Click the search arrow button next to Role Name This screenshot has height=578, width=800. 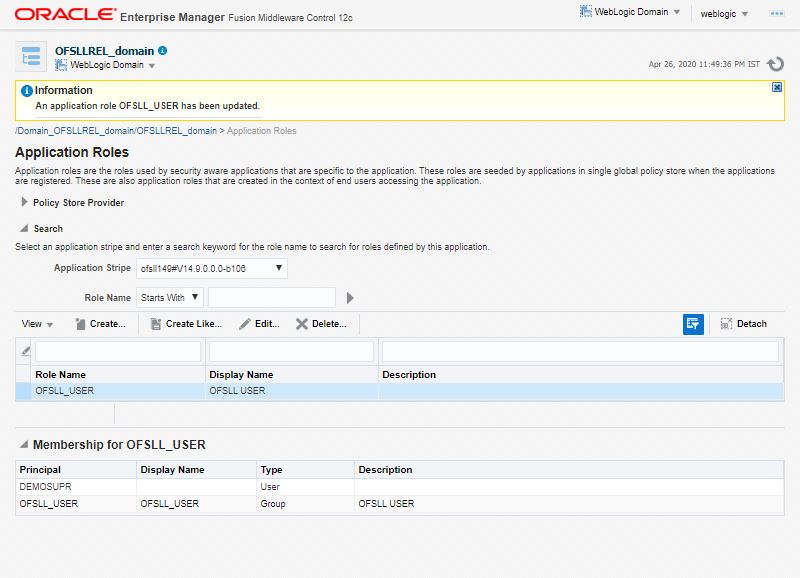[350, 298]
